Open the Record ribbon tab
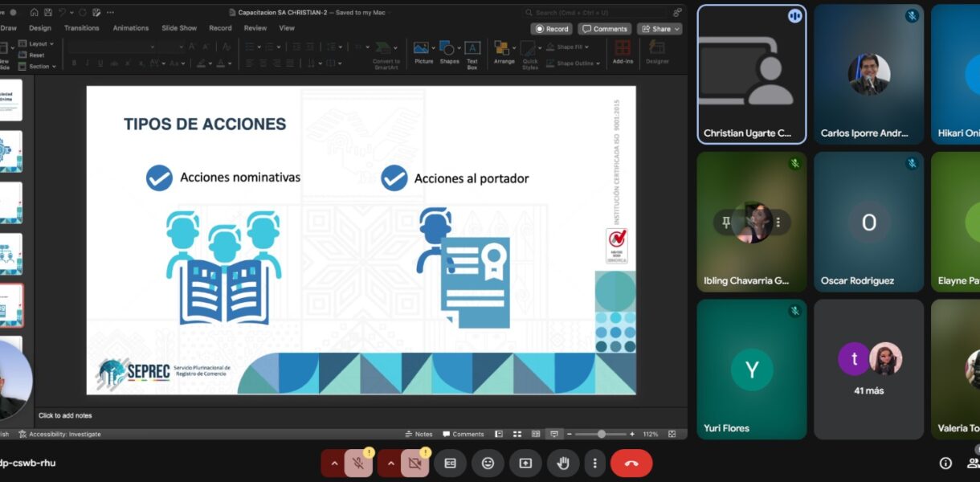This screenshot has height=482, width=980. 220,28
